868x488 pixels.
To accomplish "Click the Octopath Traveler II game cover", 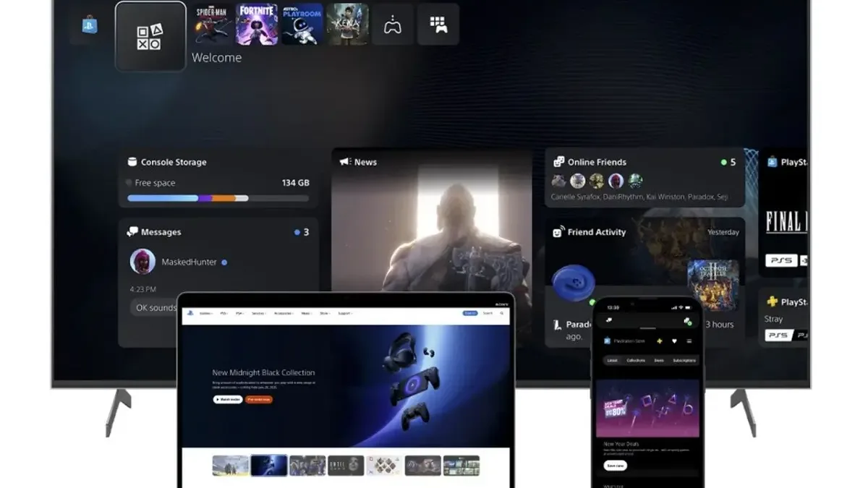I will coord(713,286).
